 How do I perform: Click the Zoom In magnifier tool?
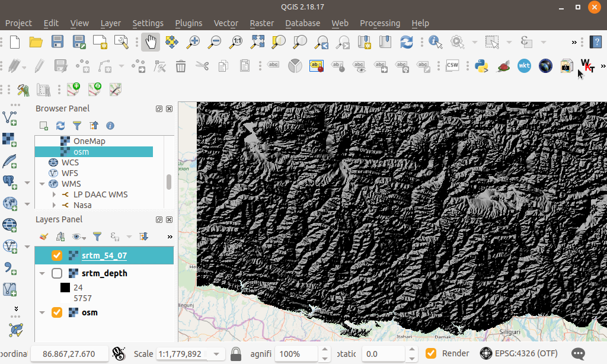[x=193, y=42]
